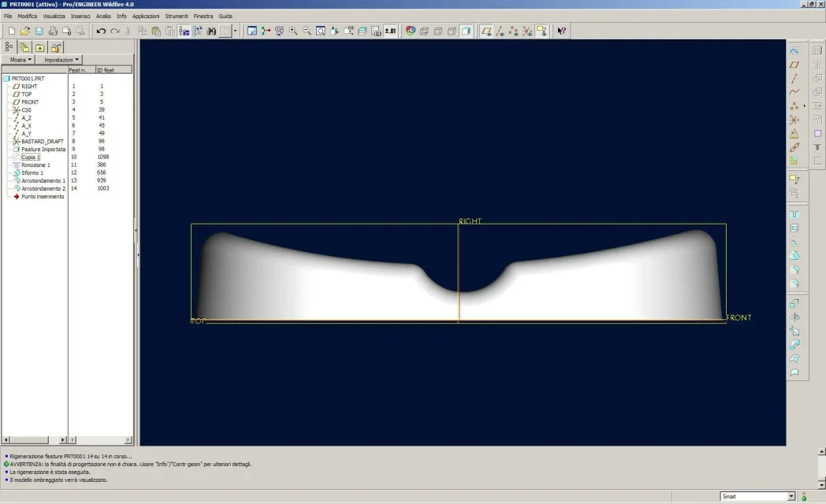
Task: Open the binoculars search tool
Action: [x=211, y=31]
